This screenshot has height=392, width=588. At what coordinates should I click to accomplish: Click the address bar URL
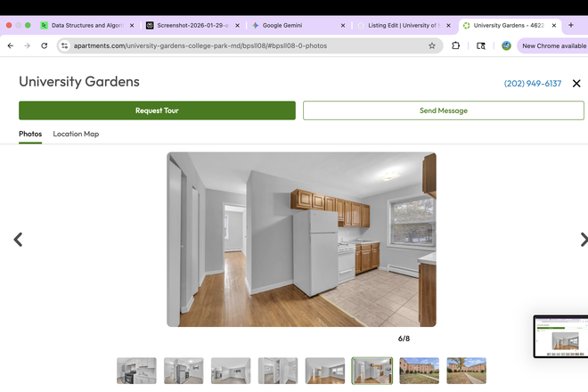pyautogui.click(x=200, y=45)
